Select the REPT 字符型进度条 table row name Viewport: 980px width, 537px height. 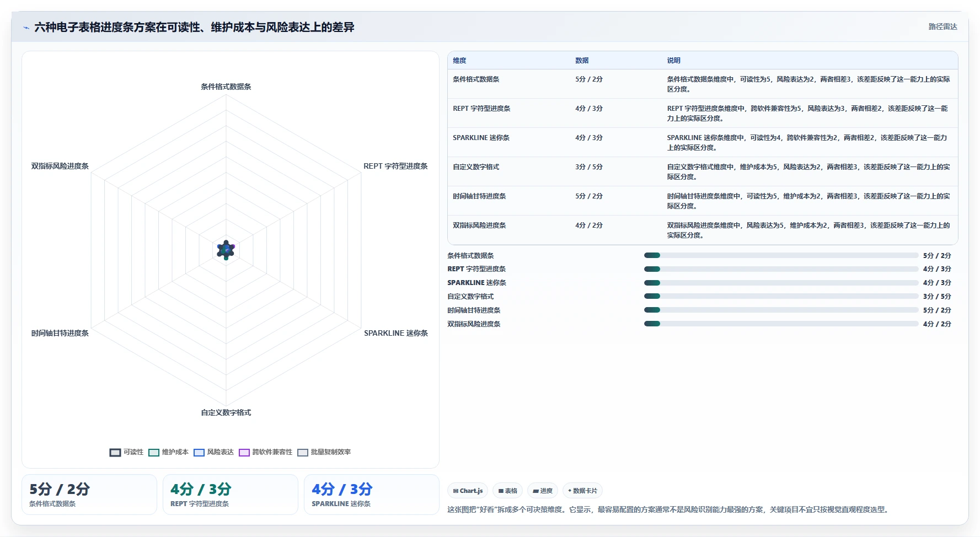[481, 109]
